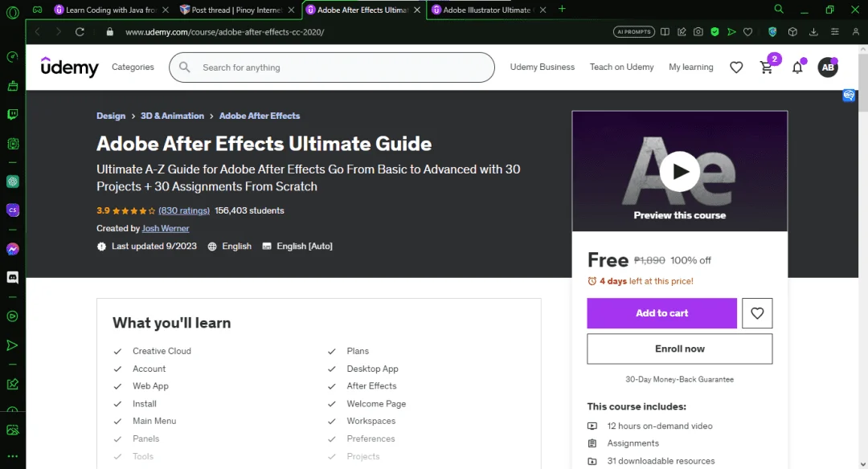The width and height of the screenshot is (868, 469).
Task: Open GX Cleaner broom icon in sidebar
Action: 12,86
